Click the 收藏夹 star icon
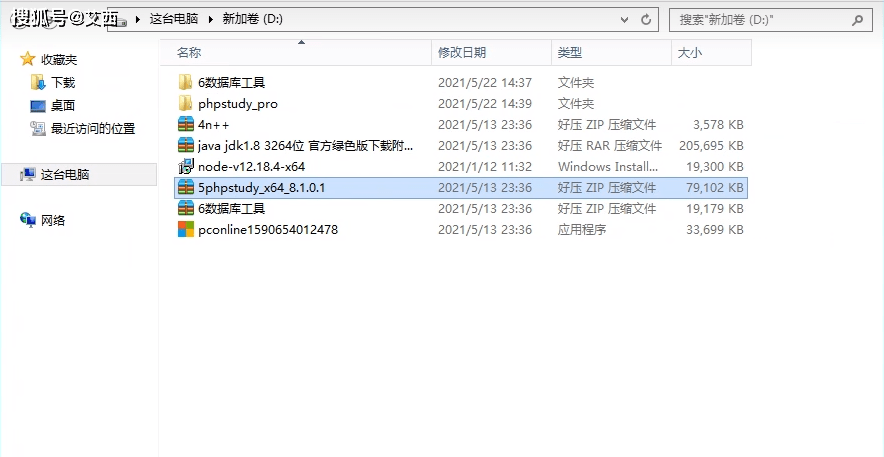This screenshot has height=457, width=884. tap(27, 59)
